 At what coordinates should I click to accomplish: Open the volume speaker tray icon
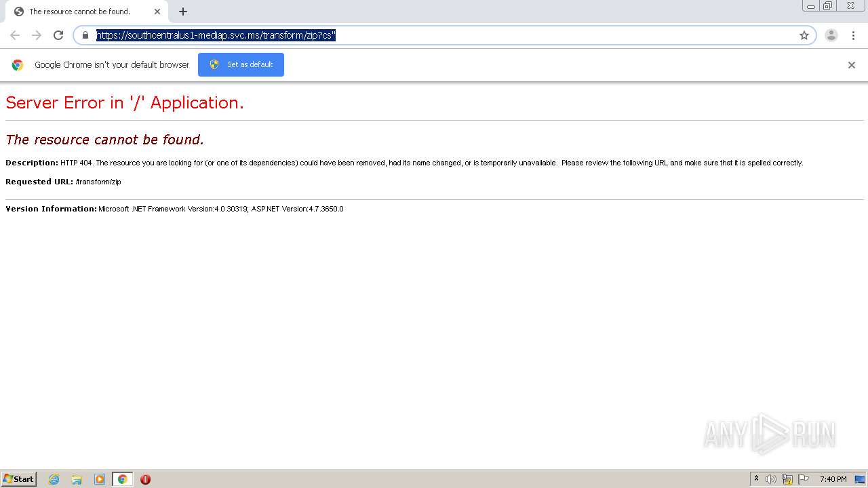click(x=771, y=479)
